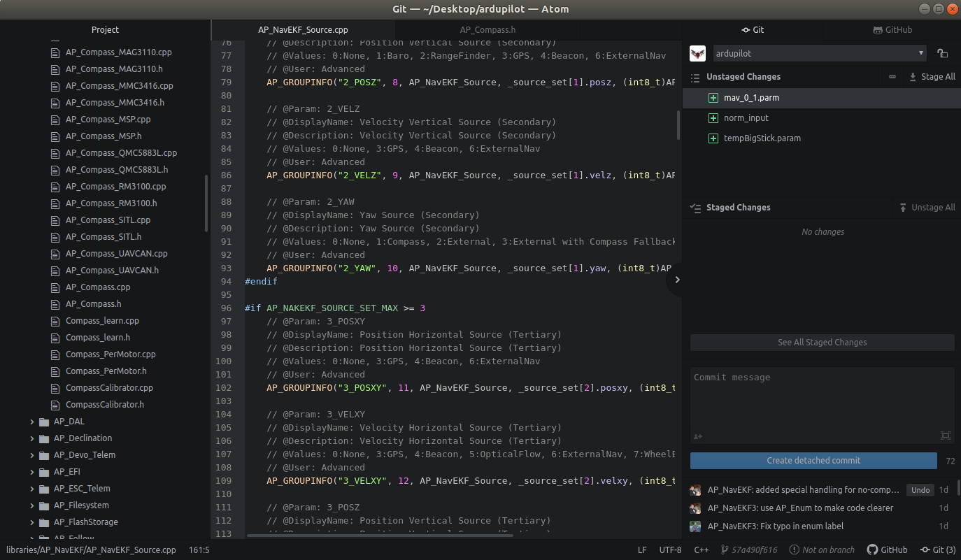Click the Stage All button
961x560 pixels.
pos(932,77)
